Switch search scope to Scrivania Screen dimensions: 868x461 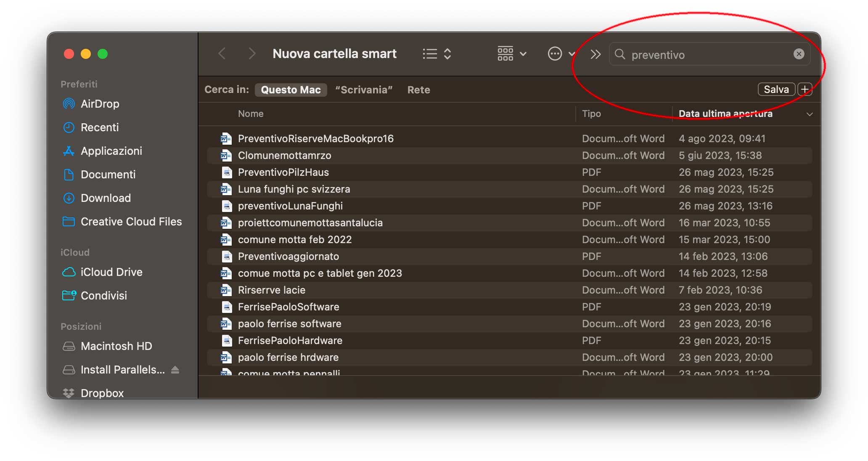(364, 89)
